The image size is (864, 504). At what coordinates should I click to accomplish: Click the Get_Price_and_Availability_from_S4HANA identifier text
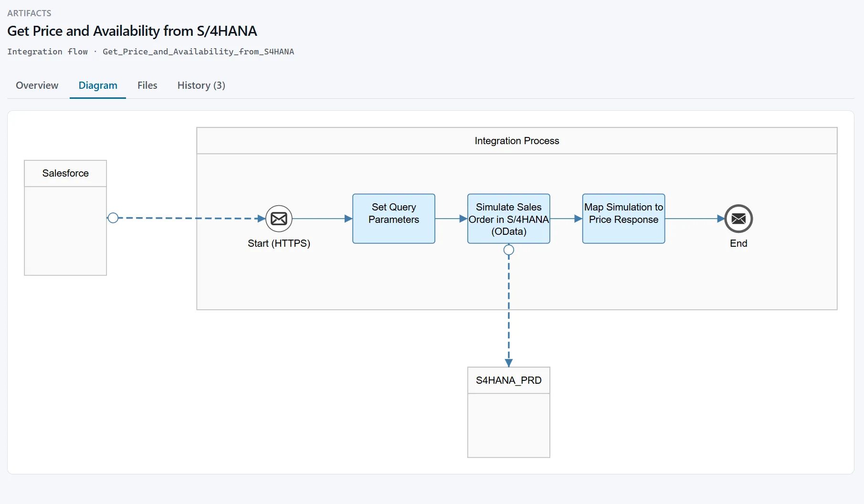pos(198,52)
